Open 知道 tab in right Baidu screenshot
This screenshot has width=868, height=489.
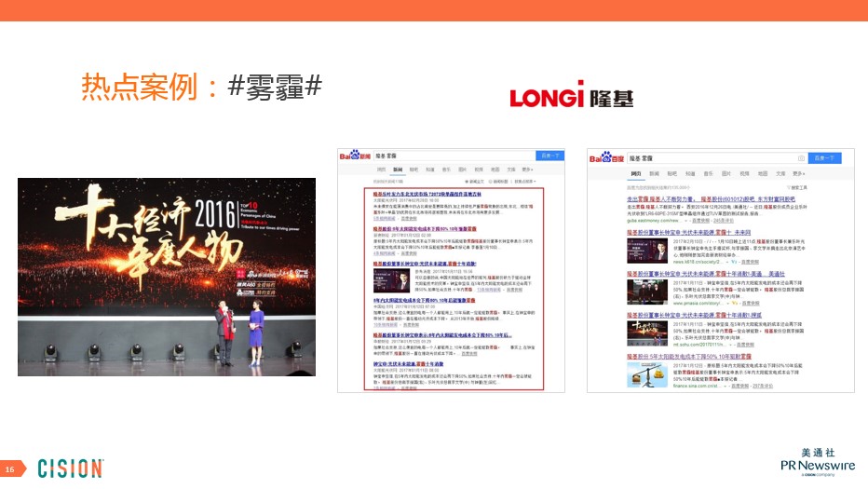(x=690, y=174)
